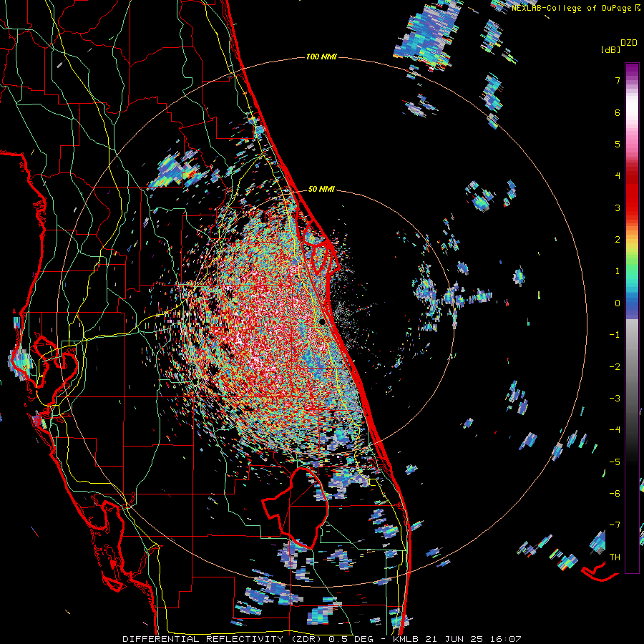Click the "-6" value on the color scale
The height and width of the screenshot is (644, 644).
tap(615, 493)
